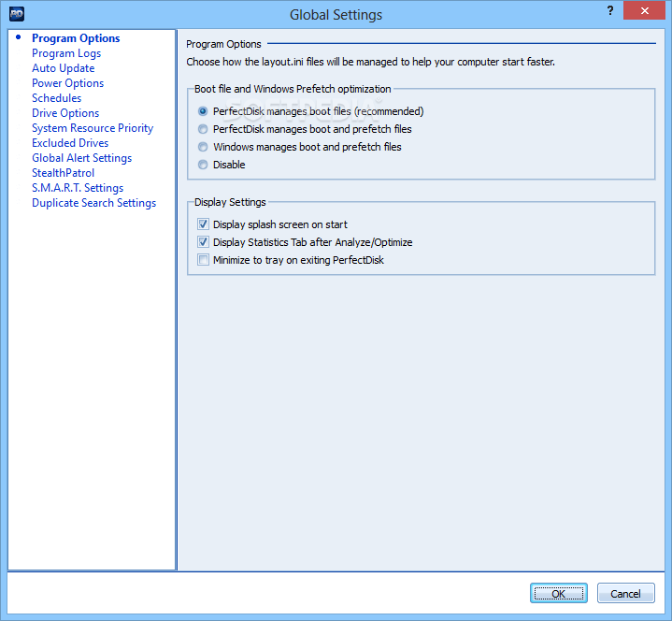672x621 pixels.
Task: Uncheck Display Statistics Tab after Analyze/Optimize
Action: point(305,242)
